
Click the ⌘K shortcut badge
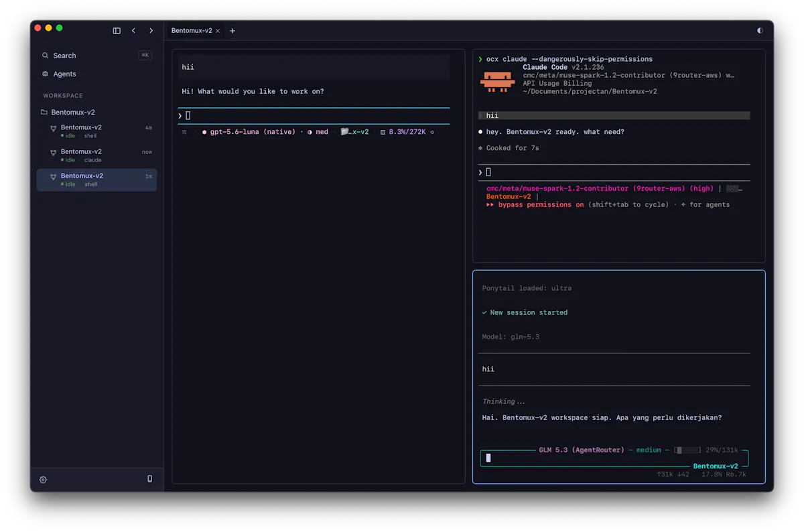pos(145,56)
